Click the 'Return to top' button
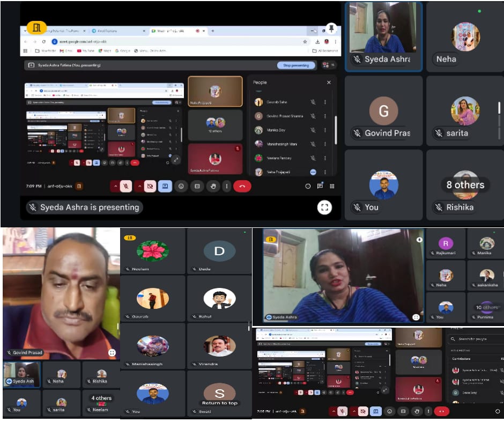Screen dimensions: 504x422 [x=219, y=403]
